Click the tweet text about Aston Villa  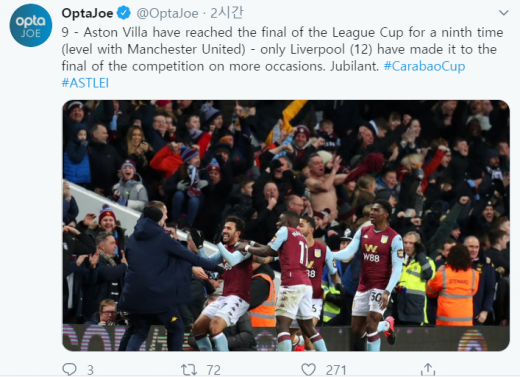tap(282, 49)
